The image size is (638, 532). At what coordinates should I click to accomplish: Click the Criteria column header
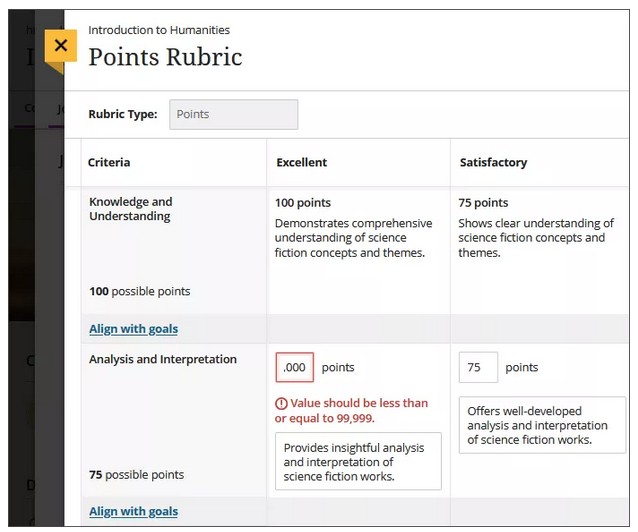point(109,162)
